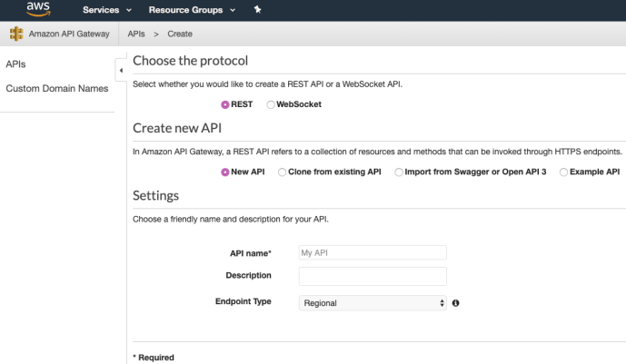Click the pin shortcut icon in top bar
This screenshot has height=364, width=626.
click(257, 10)
